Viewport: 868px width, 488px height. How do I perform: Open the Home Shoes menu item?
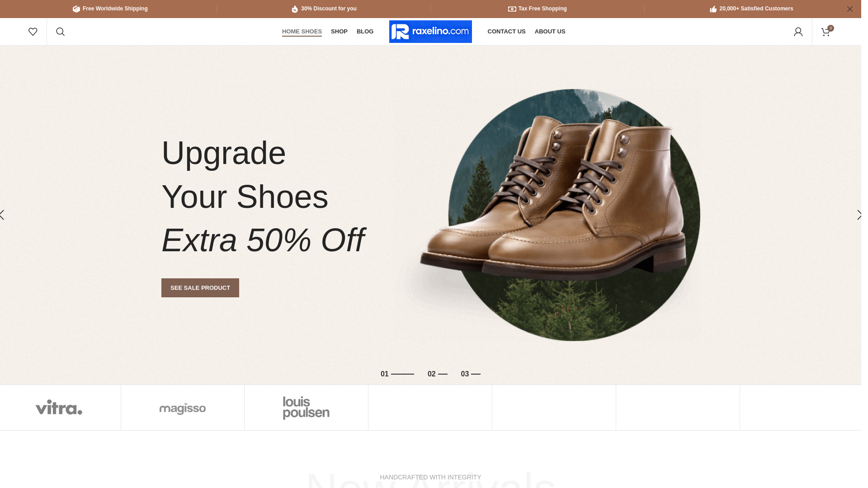pos(302,32)
